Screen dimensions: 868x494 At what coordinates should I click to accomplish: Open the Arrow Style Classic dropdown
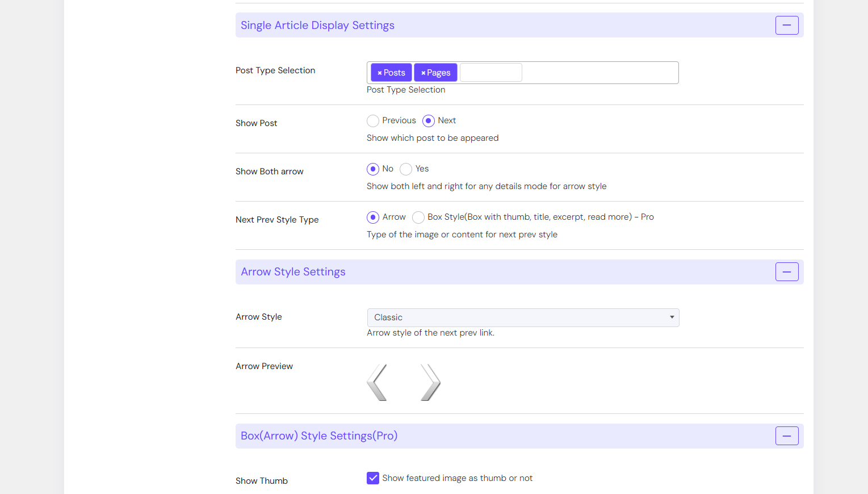523,317
